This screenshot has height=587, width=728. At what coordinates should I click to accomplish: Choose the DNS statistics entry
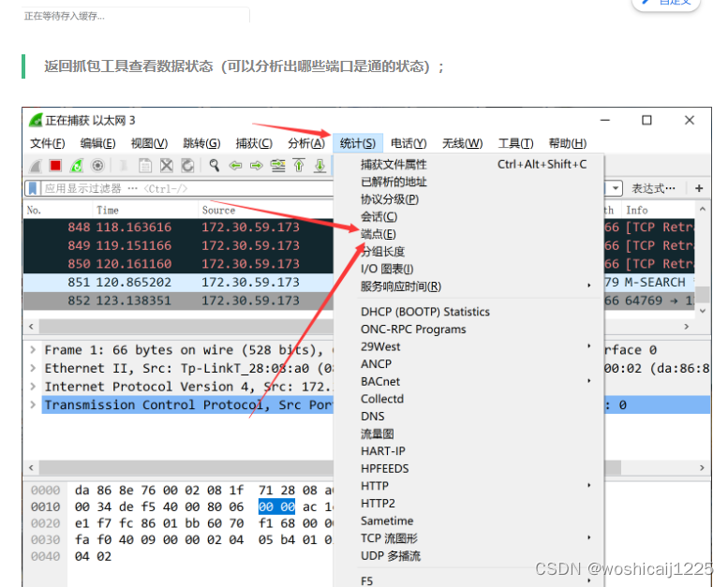pyautogui.click(x=468, y=417)
